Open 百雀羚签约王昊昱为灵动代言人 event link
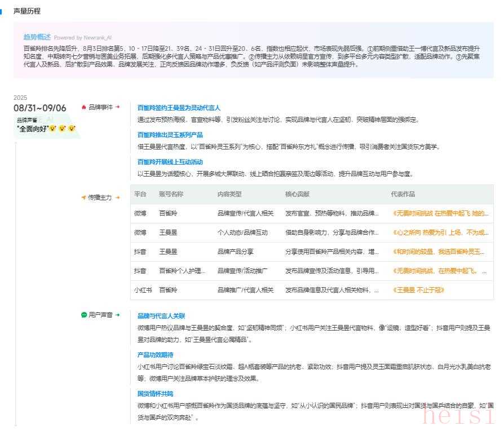Image resolution: width=504 pixels, height=431 pixels. [x=179, y=107]
